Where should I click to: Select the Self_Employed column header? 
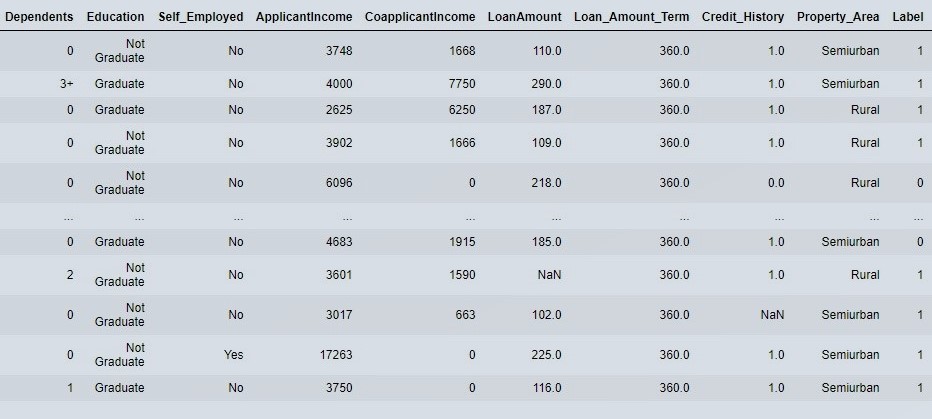(x=200, y=17)
